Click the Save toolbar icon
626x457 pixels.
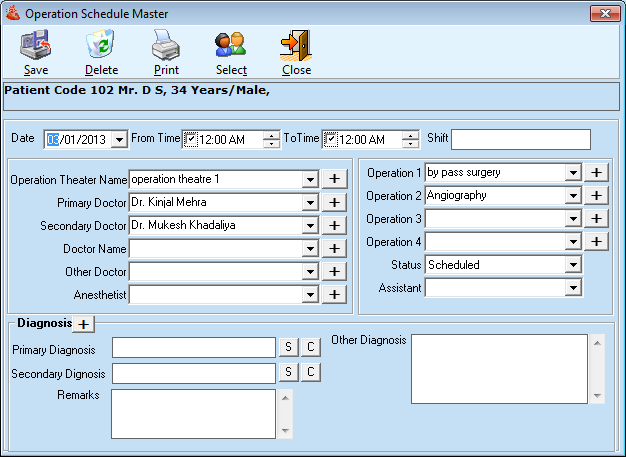[x=36, y=46]
